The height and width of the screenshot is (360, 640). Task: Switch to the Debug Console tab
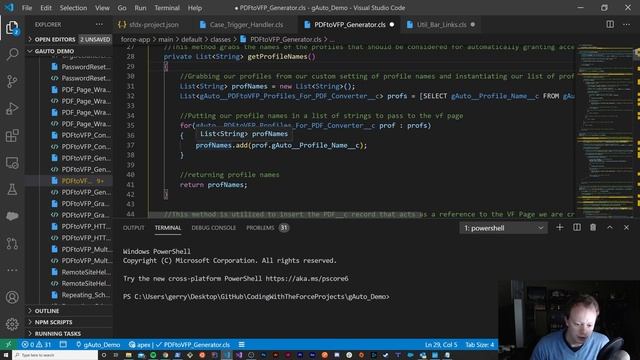coord(213,228)
